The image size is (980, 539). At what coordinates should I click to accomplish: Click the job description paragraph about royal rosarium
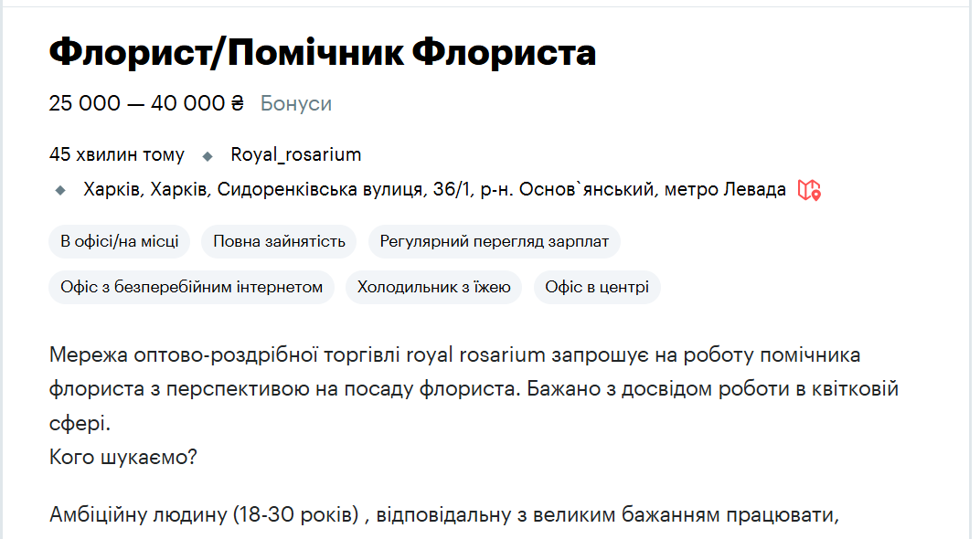coord(457,388)
